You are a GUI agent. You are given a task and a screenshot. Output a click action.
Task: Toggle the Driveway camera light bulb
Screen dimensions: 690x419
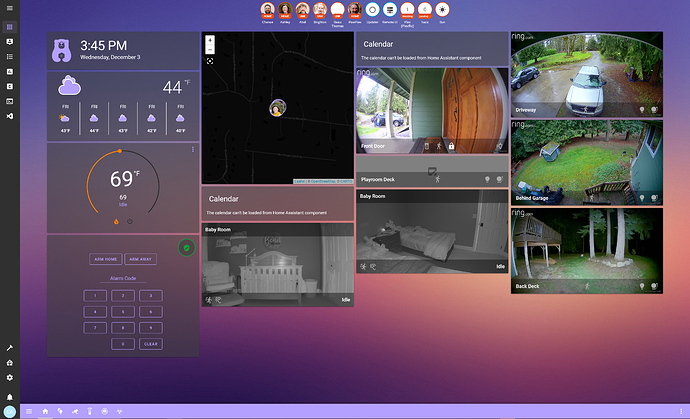point(640,110)
